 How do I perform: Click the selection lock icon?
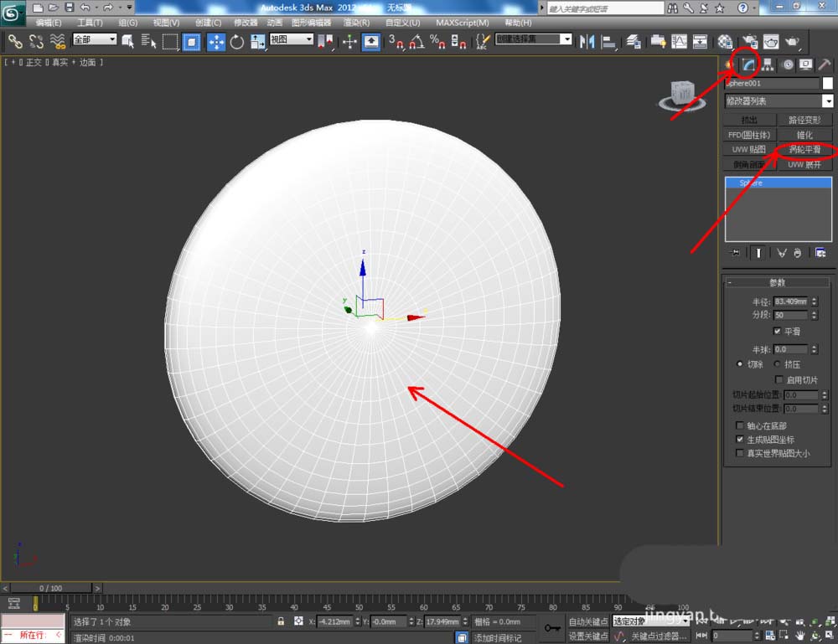pyautogui.click(x=282, y=621)
